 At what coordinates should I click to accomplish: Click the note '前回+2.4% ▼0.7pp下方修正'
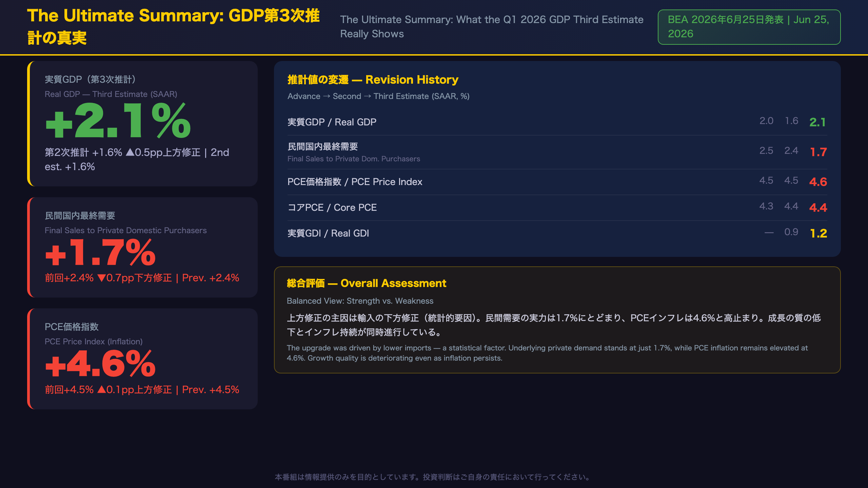pos(108,278)
